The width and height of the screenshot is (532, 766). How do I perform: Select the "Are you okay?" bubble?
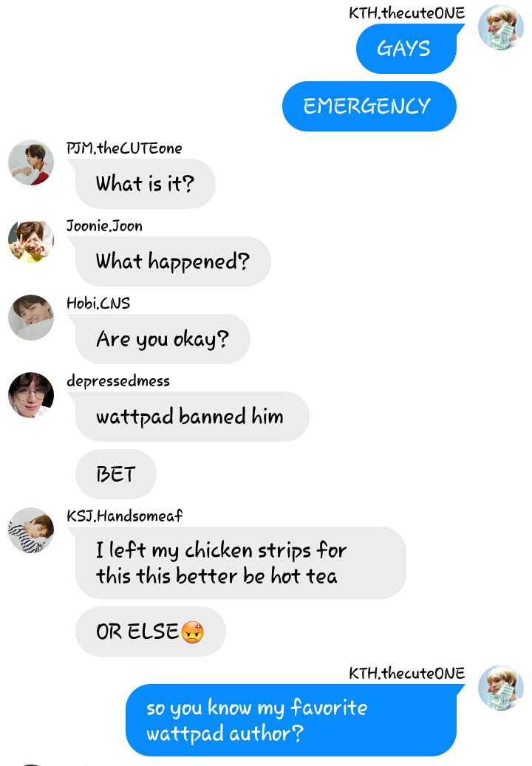163,338
